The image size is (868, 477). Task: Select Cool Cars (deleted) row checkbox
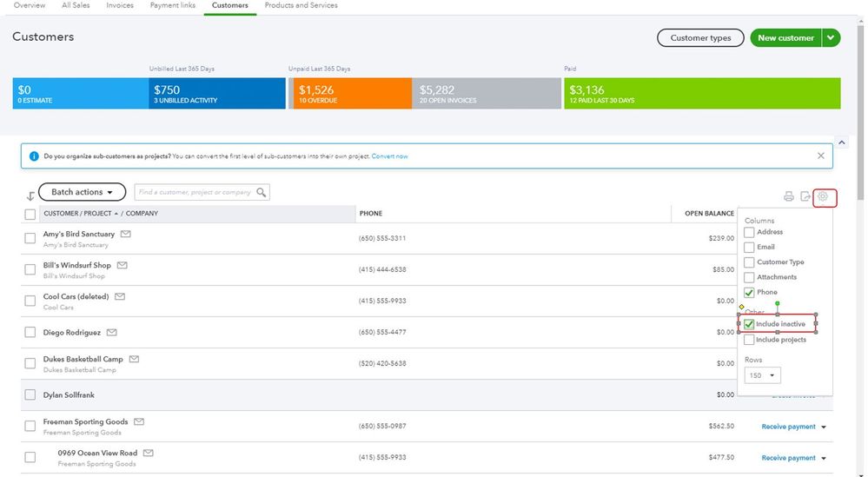coord(30,301)
